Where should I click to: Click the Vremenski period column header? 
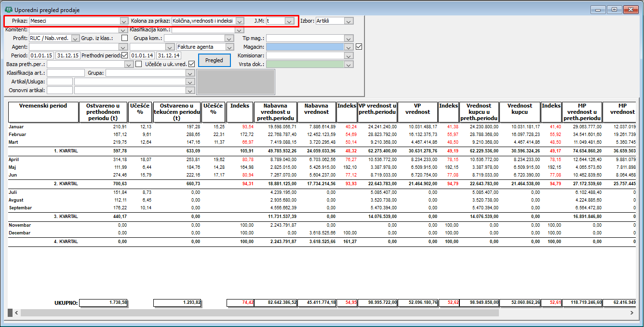click(43, 112)
